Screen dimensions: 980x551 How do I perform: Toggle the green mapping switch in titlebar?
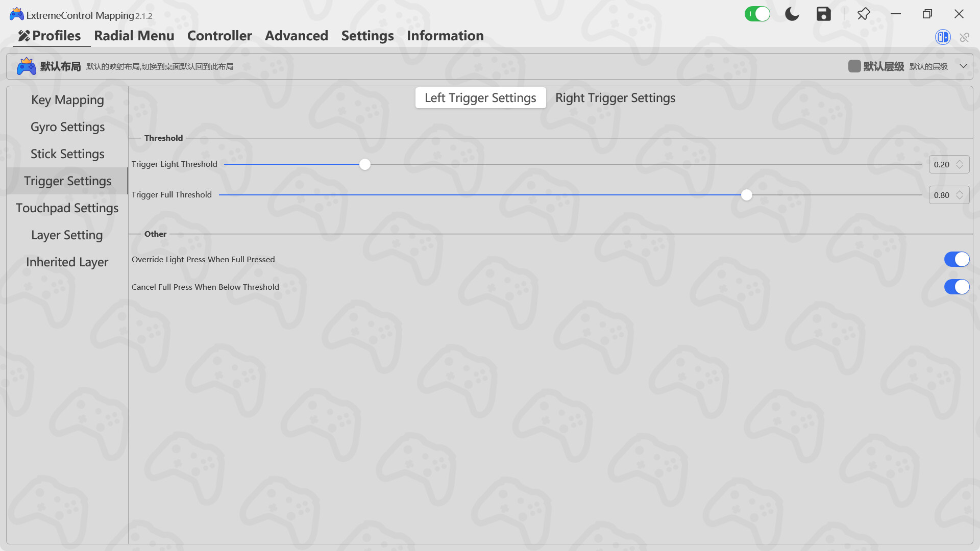pos(757,14)
